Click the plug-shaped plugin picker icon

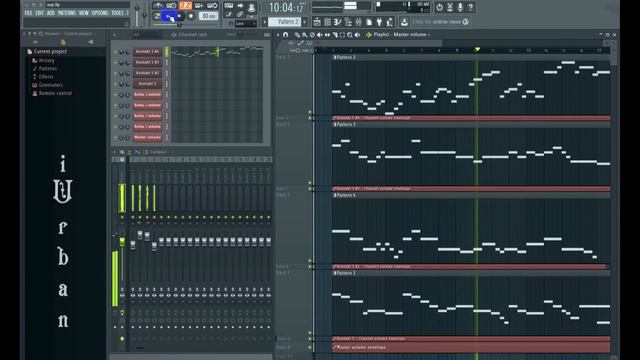[379, 22]
